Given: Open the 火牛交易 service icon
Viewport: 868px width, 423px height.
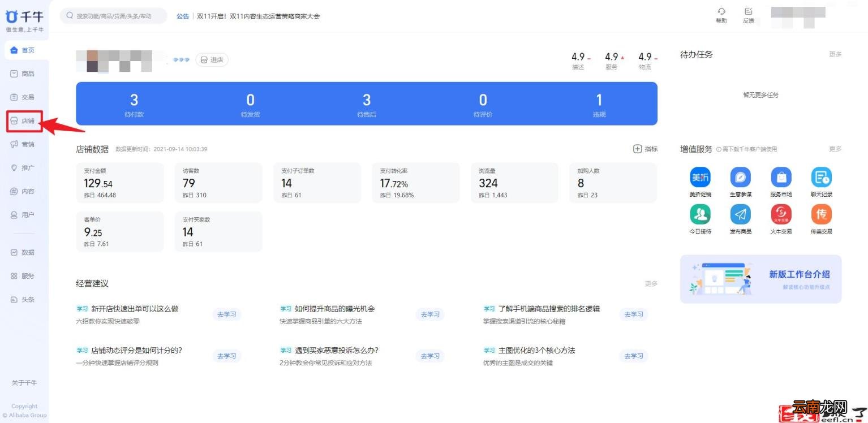Looking at the screenshot, I should [x=781, y=214].
